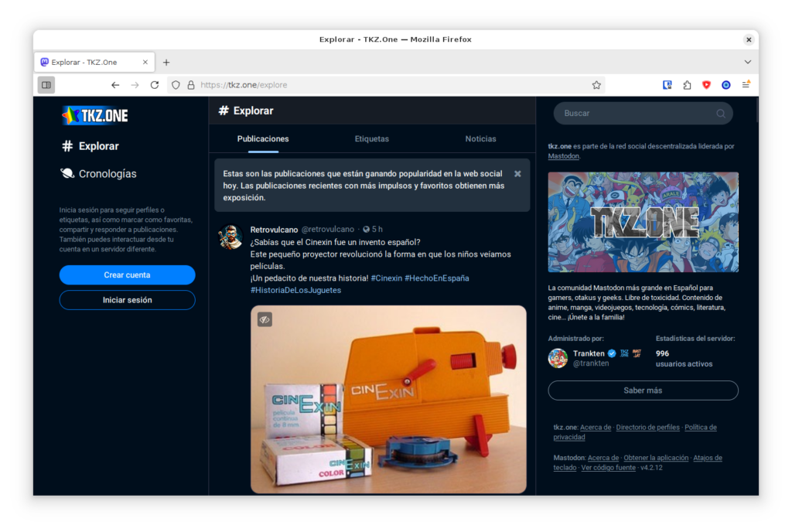Switch to the Etiquetas tab
The width and height of the screenshot is (792, 532).
371,139
